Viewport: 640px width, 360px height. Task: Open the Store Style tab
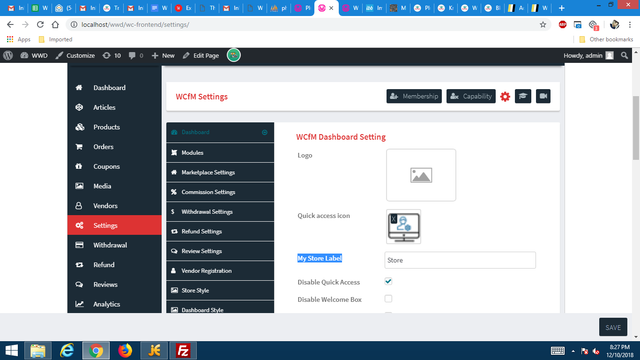pyautogui.click(x=220, y=290)
